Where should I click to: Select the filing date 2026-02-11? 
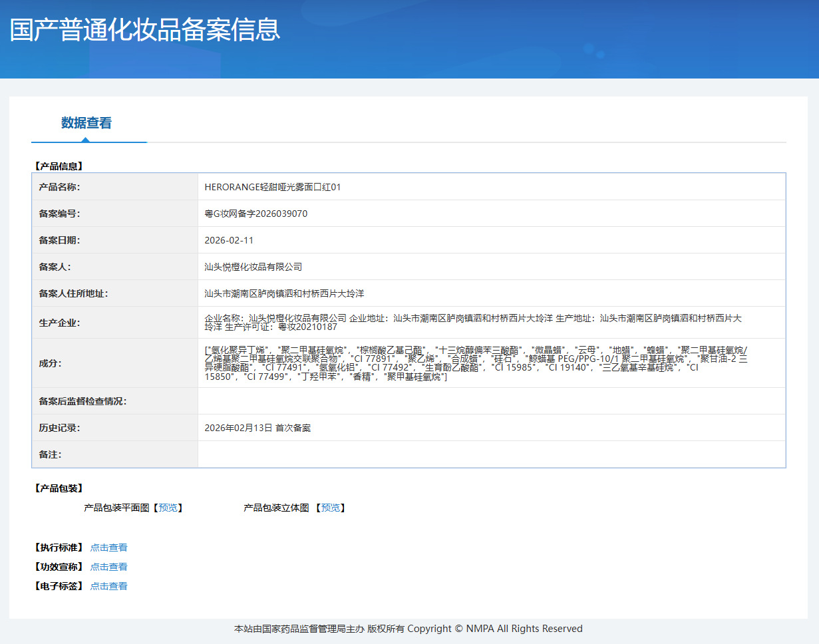coord(229,240)
